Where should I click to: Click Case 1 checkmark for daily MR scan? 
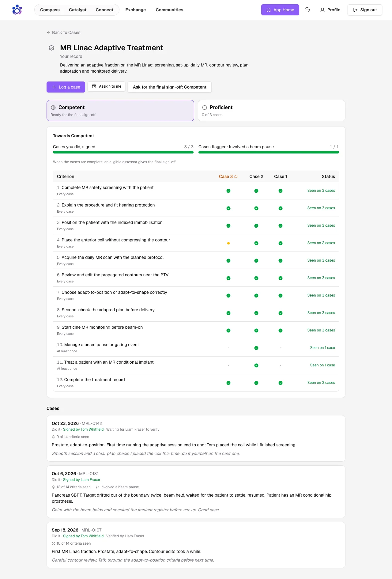tap(281, 261)
